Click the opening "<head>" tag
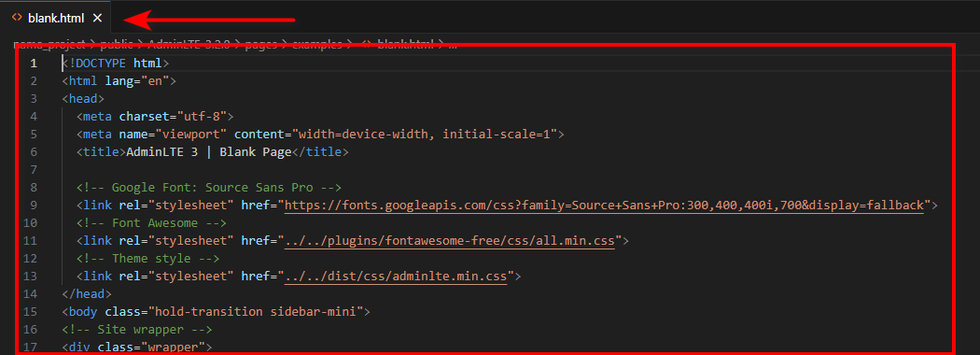 [x=83, y=98]
